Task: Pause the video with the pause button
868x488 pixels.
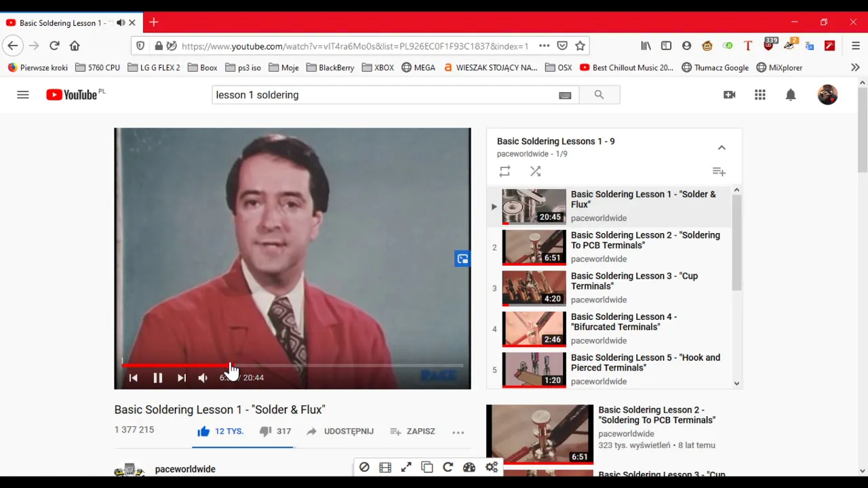Action: click(157, 378)
